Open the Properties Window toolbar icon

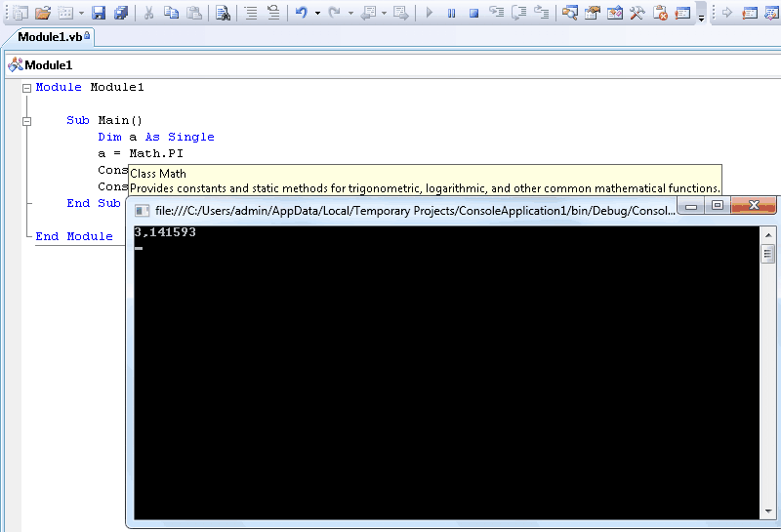coord(592,13)
